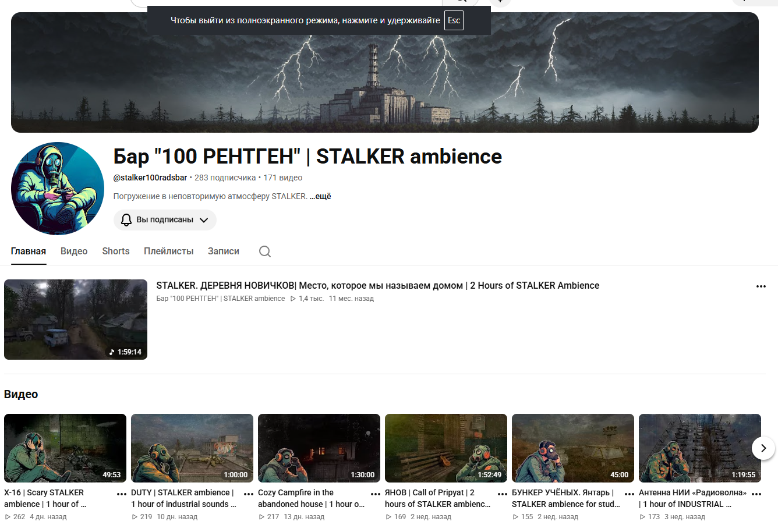Open the БУНКЕР УЧЁНЫХ. Янтарь title
The image size is (778, 532).
pos(566,498)
